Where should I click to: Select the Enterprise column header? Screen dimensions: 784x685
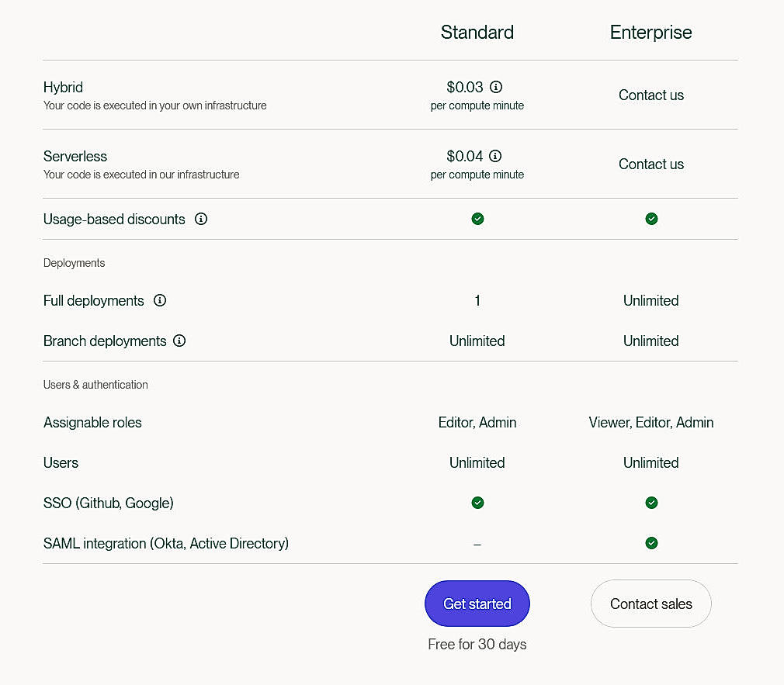tap(650, 32)
